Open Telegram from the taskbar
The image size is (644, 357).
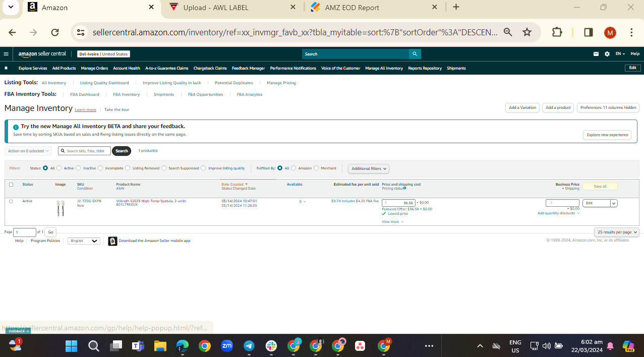coord(249,346)
